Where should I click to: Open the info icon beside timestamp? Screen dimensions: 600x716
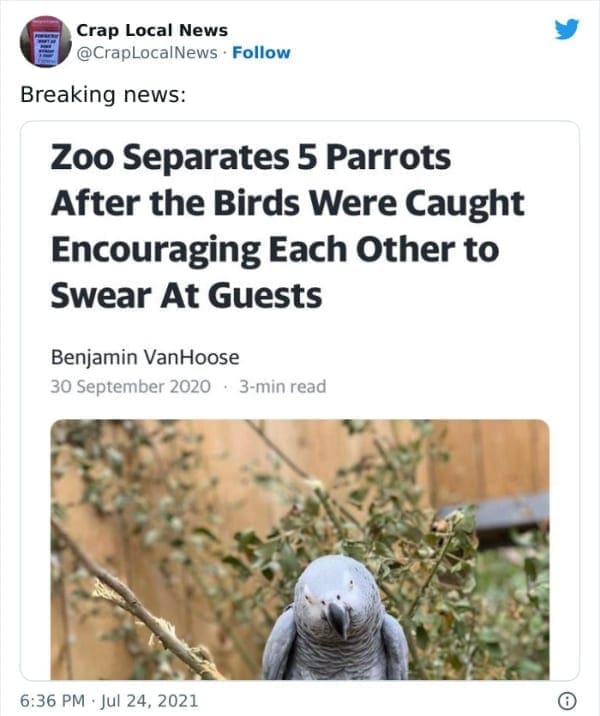point(568,700)
